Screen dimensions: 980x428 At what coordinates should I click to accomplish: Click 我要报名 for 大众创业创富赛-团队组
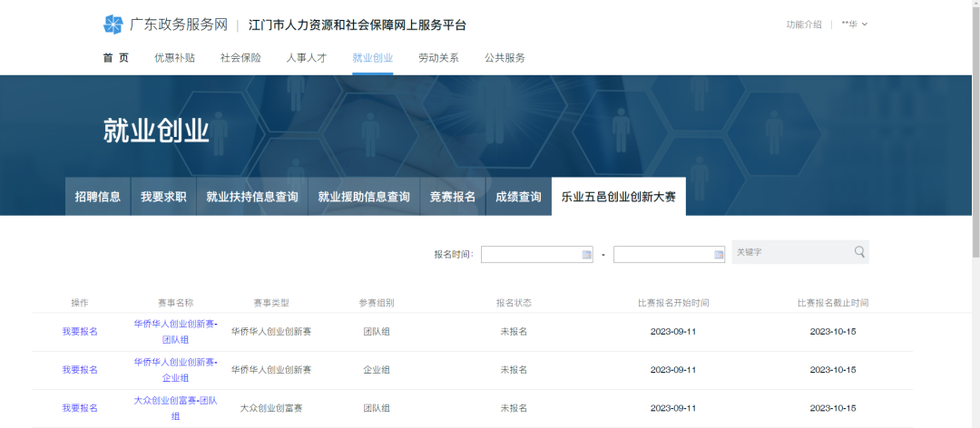80,408
